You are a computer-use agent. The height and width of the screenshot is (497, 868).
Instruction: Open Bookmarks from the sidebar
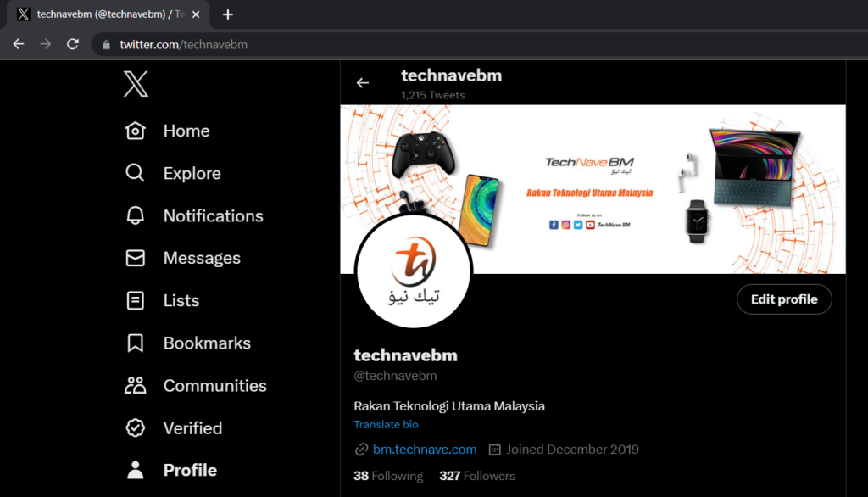click(135, 343)
